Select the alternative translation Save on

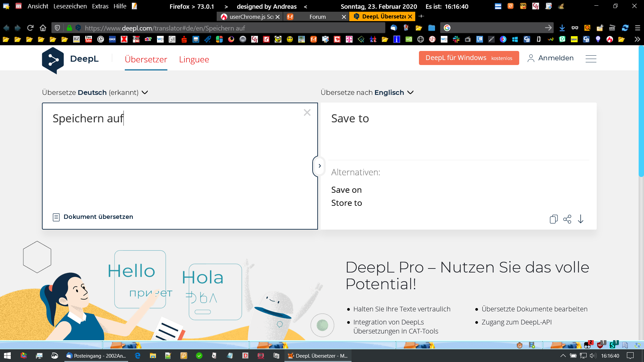[x=346, y=190]
